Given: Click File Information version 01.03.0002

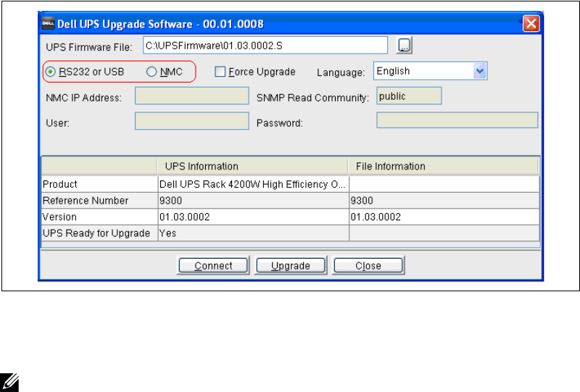Looking at the screenshot, I should point(444,217).
